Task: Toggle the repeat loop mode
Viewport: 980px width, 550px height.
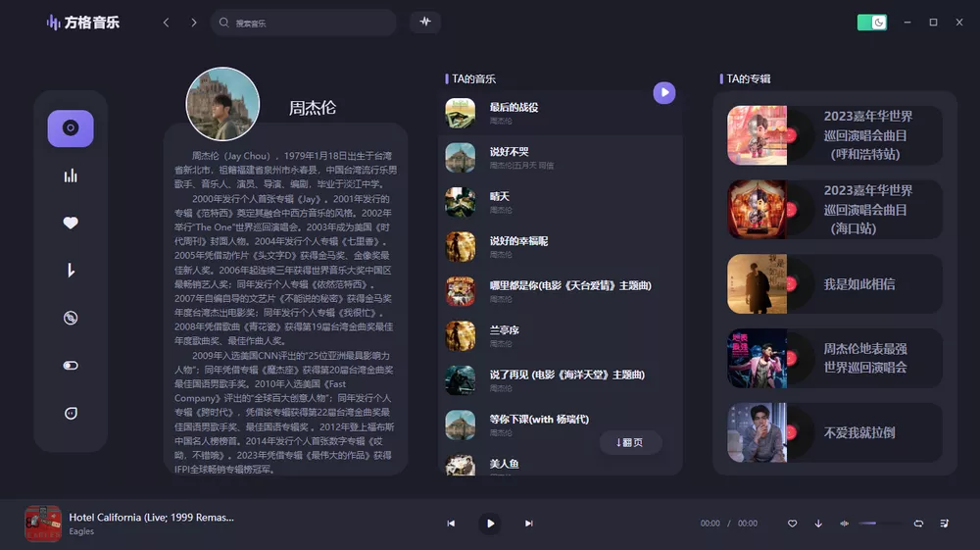Action: tap(918, 524)
